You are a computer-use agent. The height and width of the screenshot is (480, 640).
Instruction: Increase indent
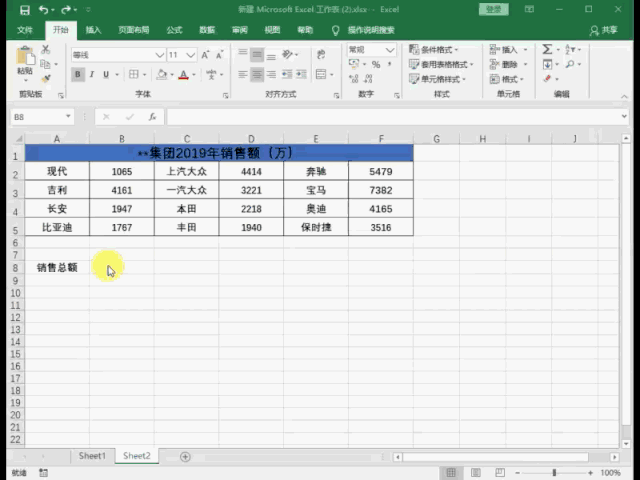coord(301,74)
